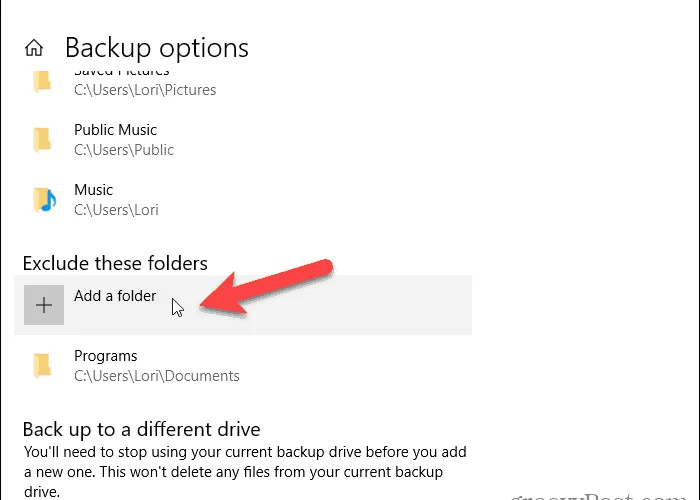
Task: Click the C:\Users\Public path text
Action: 124,150
